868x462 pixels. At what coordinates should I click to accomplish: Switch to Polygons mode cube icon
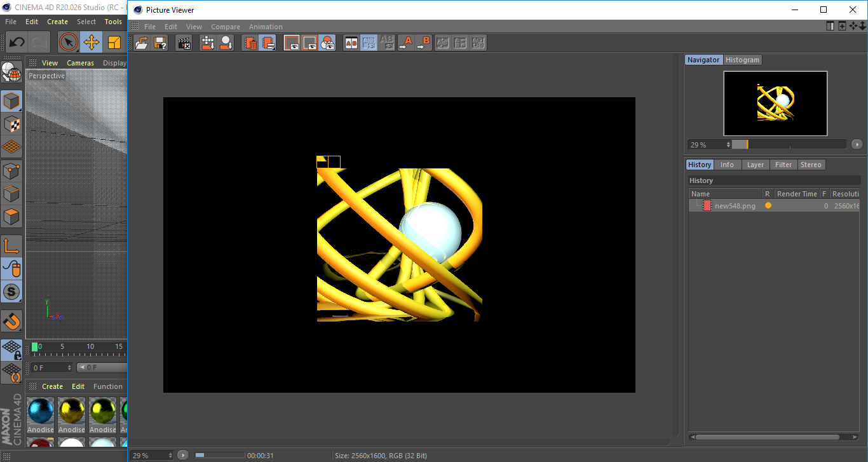(11, 216)
